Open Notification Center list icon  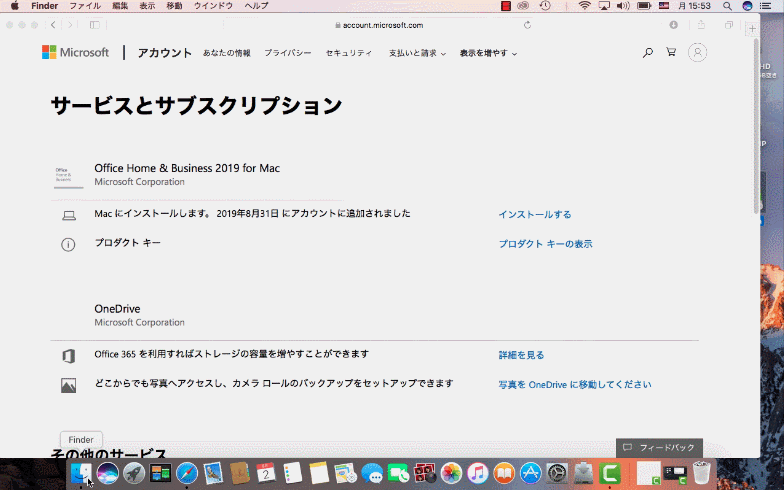pyautogui.click(x=766, y=6)
